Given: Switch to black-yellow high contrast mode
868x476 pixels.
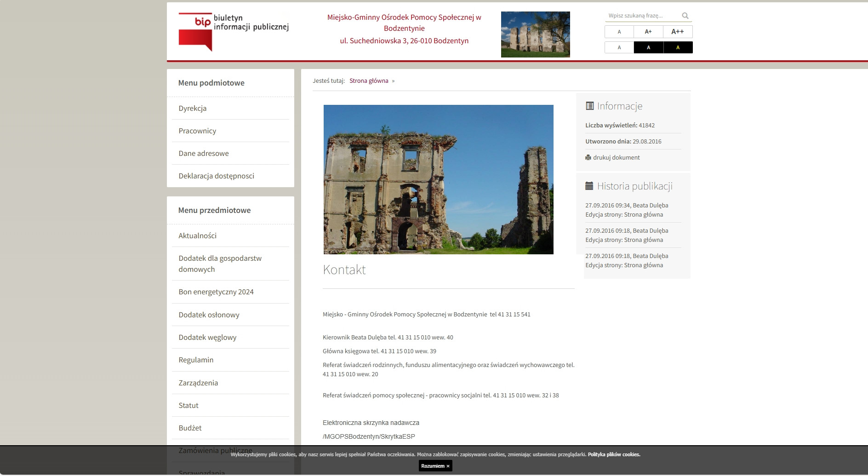Looking at the screenshot, I should (678, 47).
